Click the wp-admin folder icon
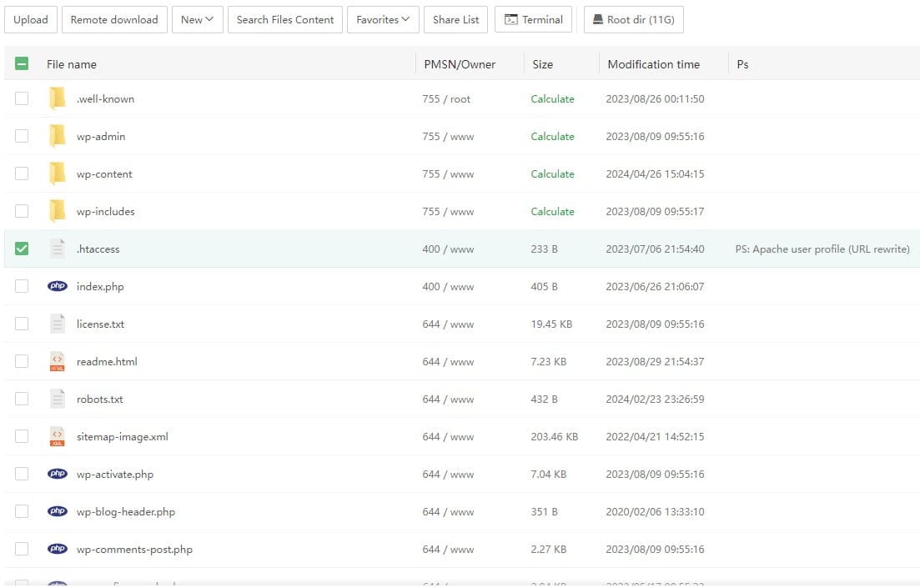This screenshot has width=920, height=588. pyautogui.click(x=57, y=136)
